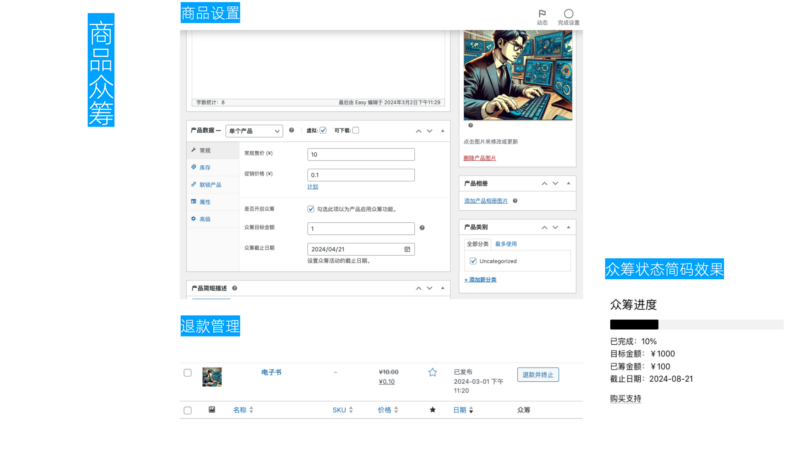Click the image column icon in table footer
Image resolution: width=800 pixels, height=451 pixels.
[212, 410]
